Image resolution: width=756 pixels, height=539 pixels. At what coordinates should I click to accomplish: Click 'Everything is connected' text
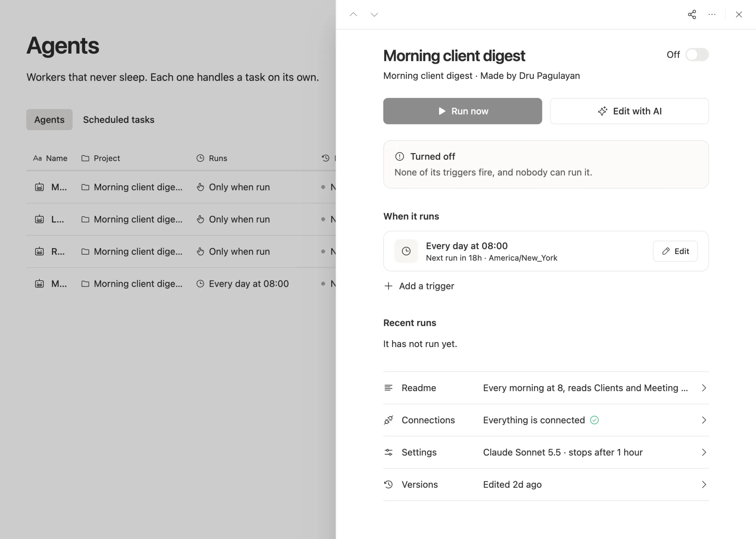534,420
